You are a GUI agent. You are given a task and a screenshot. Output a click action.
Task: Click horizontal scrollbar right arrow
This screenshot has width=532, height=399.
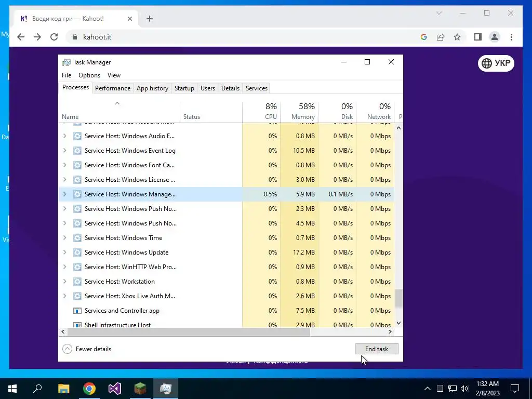click(390, 332)
